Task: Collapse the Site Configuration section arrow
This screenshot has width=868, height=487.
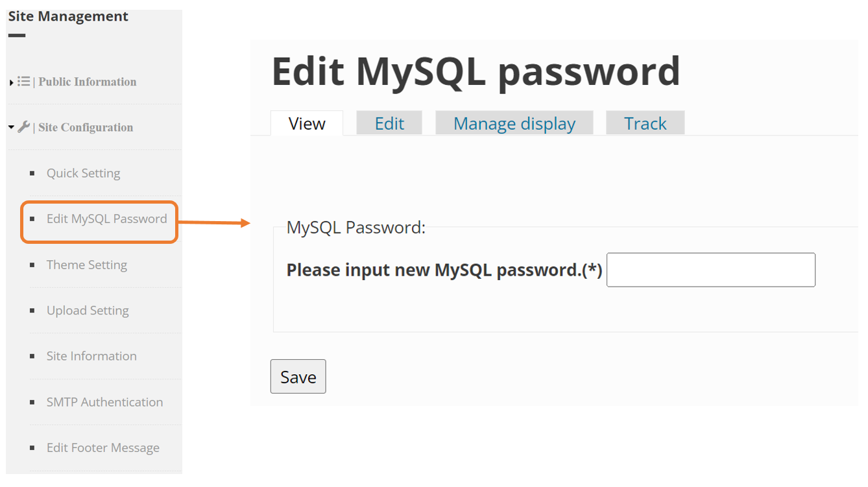Action: tap(12, 127)
